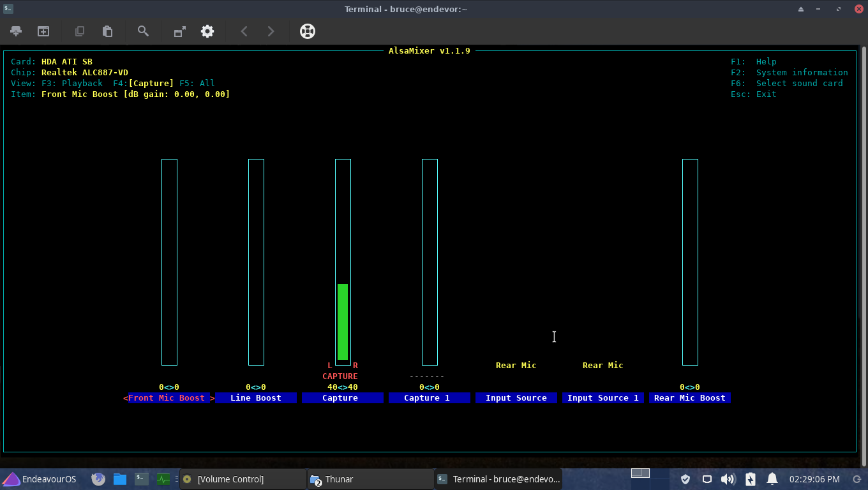Click the keep-above arrow in title bar
The width and height of the screenshot is (868, 490).
801,9
